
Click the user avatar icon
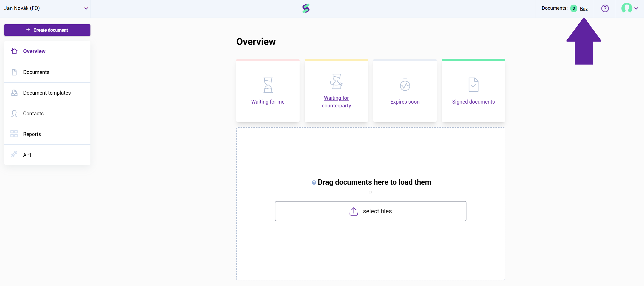pos(626,8)
